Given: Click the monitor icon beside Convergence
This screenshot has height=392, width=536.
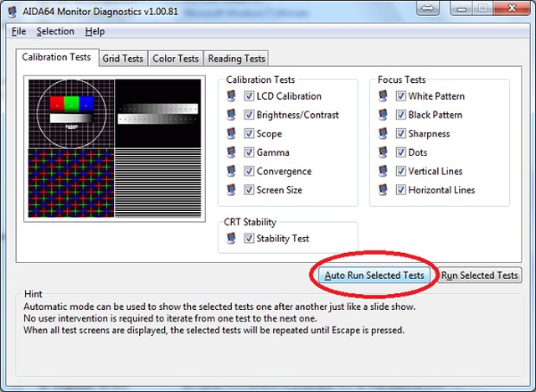Looking at the screenshot, I should pos(230,172).
